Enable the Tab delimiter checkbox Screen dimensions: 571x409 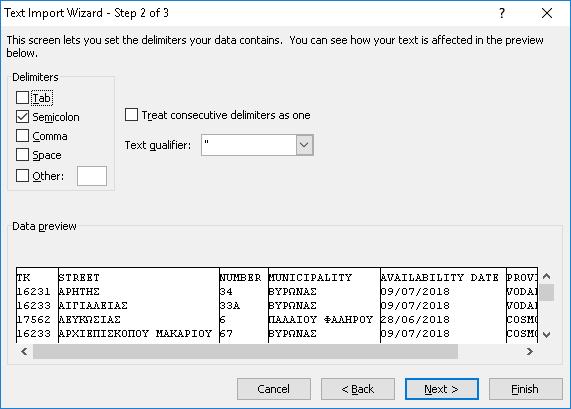pos(23,98)
